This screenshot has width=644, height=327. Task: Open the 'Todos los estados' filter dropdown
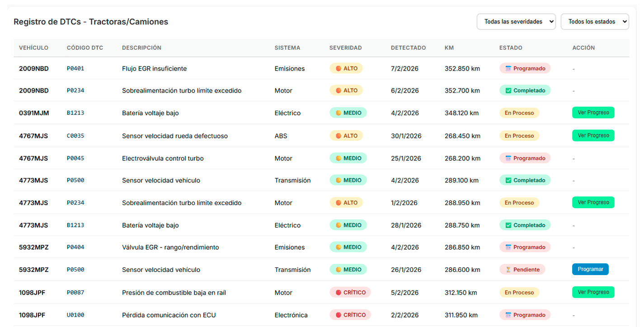[x=594, y=22]
